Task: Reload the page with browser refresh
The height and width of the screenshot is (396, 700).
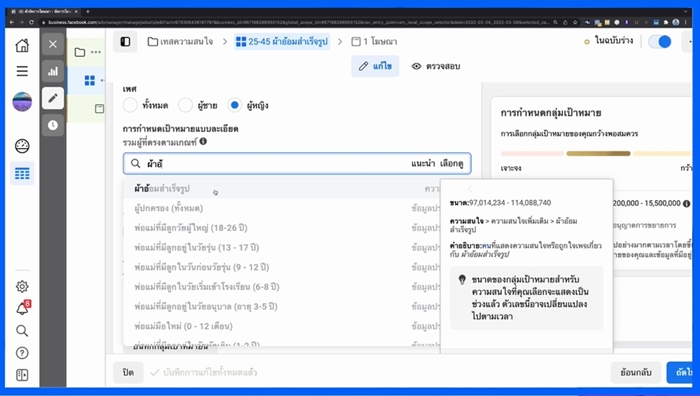Action: coord(31,22)
